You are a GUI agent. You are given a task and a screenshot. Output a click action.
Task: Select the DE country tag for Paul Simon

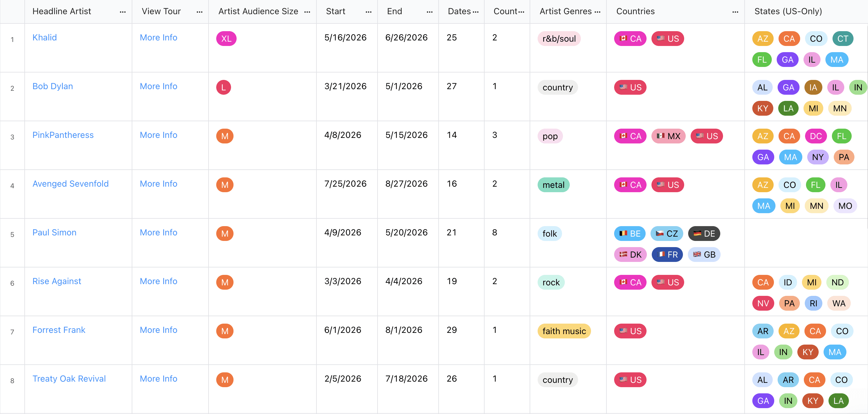(x=704, y=234)
